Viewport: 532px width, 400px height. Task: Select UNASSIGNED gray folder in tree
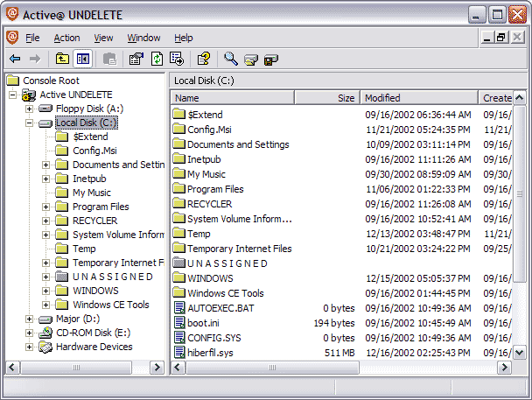(113, 277)
